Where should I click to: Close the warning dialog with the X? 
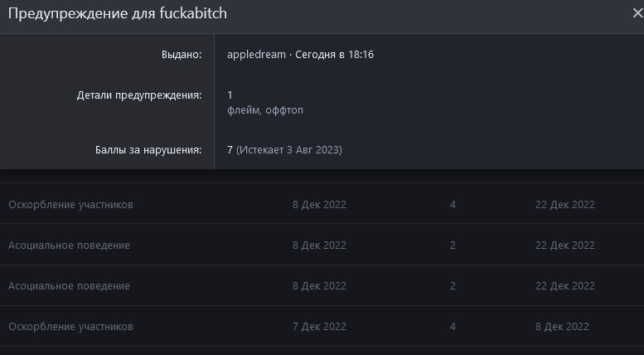[x=637, y=13]
